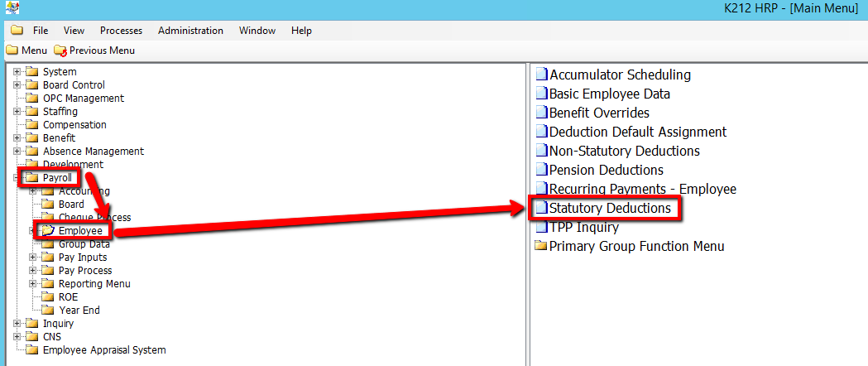
Task: Select the Year End tree item
Action: pyautogui.click(x=79, y=311)
